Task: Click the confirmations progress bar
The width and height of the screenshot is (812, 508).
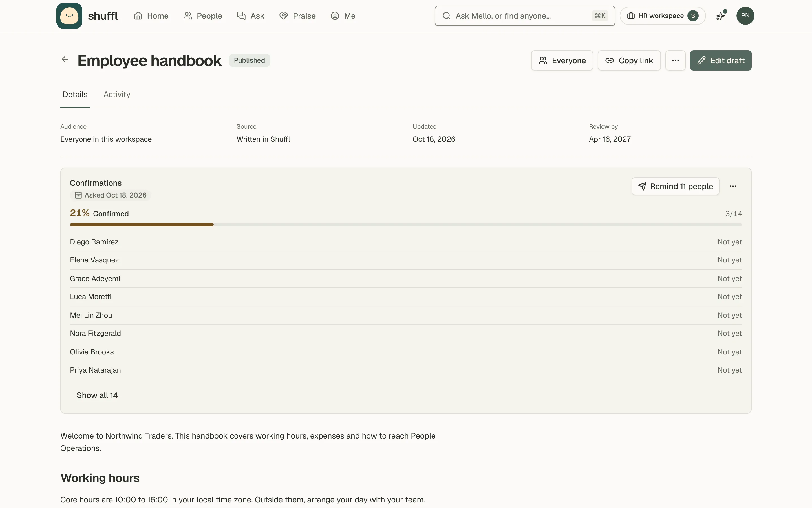Action: (x=406, y=225)
